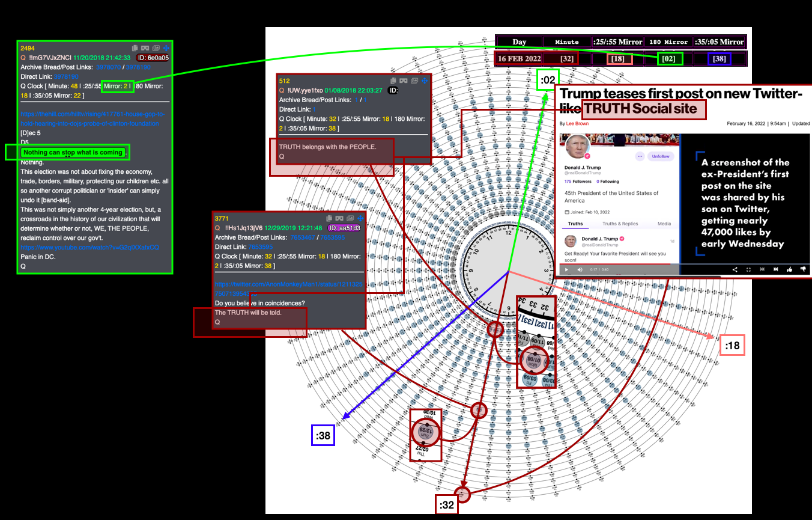
Task: Give the video a thumbs down
Action: [x=803, y=269]
